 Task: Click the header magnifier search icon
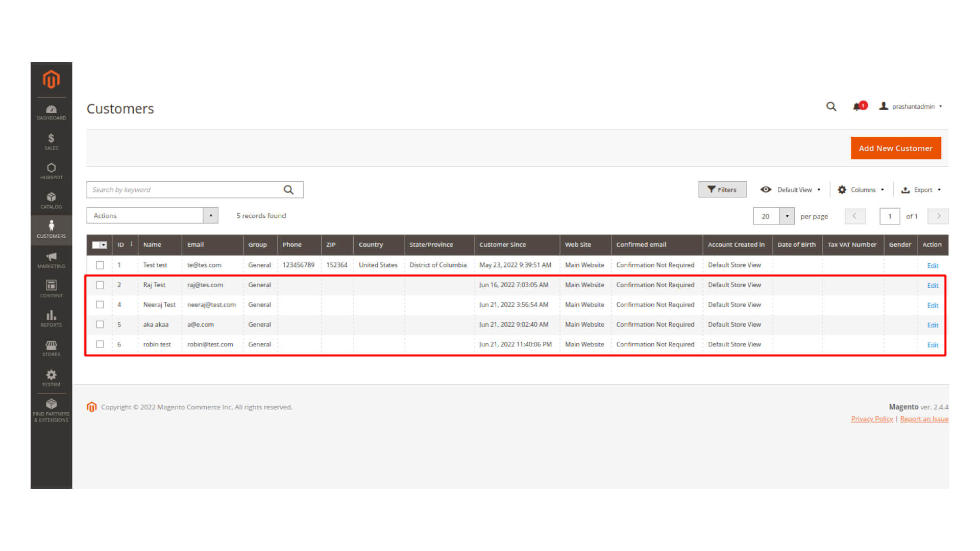pyautogui.click(x=831, y=107)
